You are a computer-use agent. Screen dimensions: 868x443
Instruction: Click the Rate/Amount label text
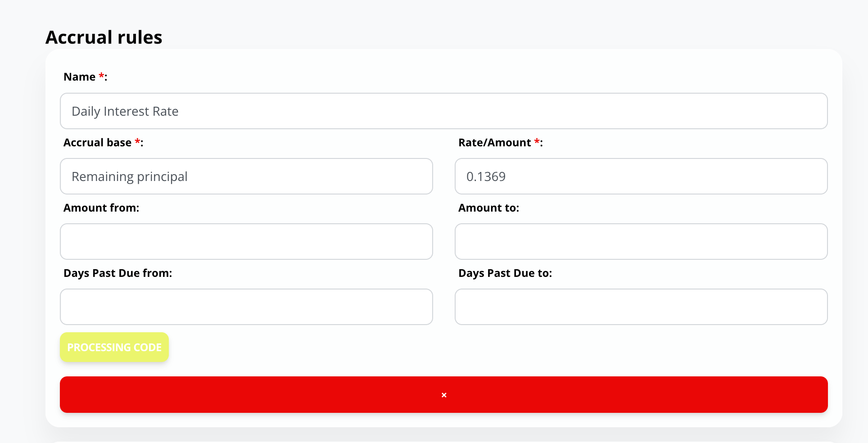click(x=494, y=143)
